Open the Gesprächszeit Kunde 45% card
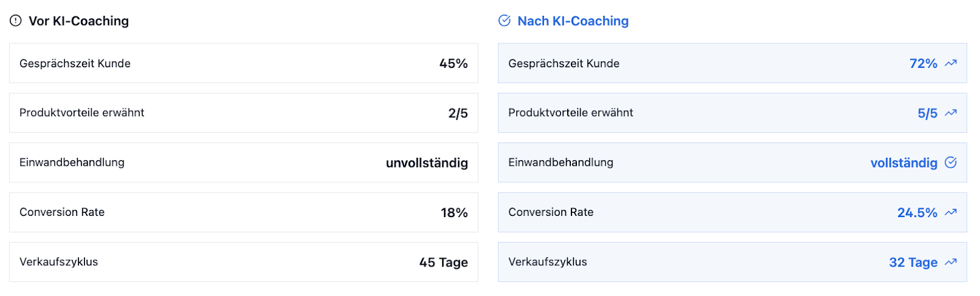The height and width of the screenshot is (296, 980). 244,63
